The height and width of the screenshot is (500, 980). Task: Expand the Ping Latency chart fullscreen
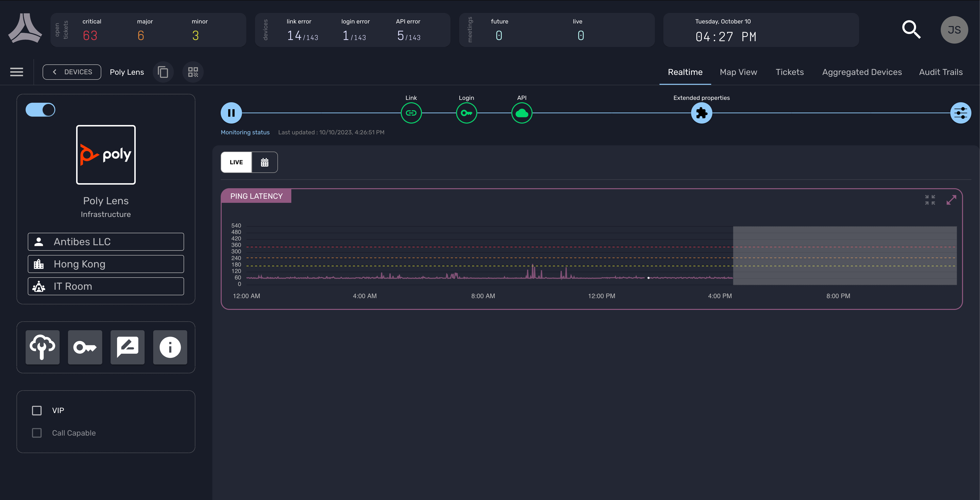point(951,200)
